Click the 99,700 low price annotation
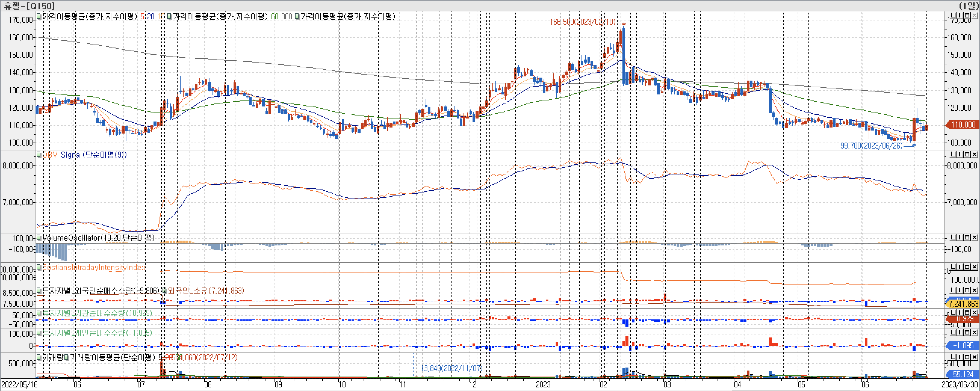Screen dimensions: 980x391 pyautogui.click(x=871, y=146)
